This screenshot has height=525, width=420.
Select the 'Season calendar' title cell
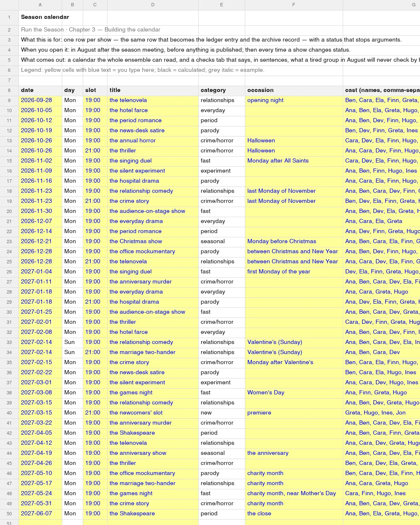40,18
